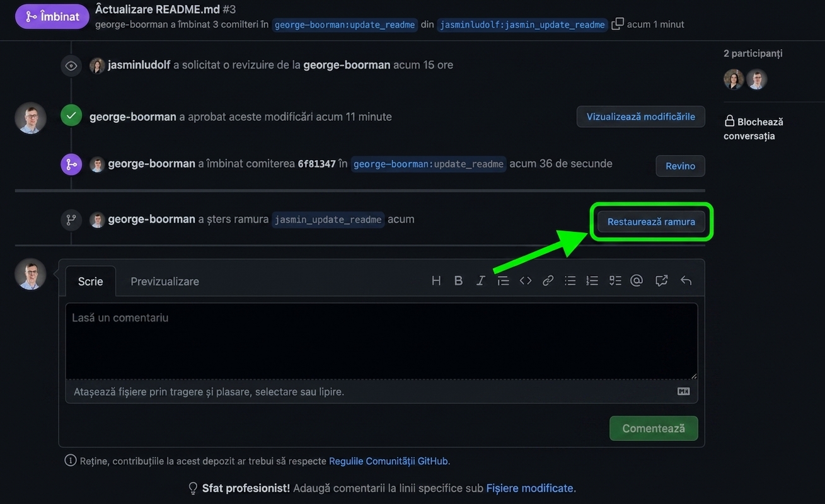Insert task list in comment
The height and width of the screenshot is (504, 825).
tap(615, 281)
